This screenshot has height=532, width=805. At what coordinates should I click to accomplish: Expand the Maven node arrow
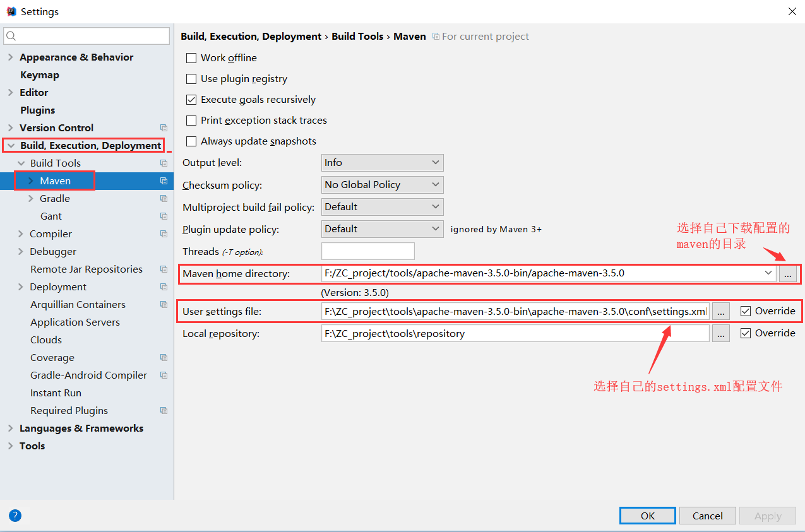point(31,180)
